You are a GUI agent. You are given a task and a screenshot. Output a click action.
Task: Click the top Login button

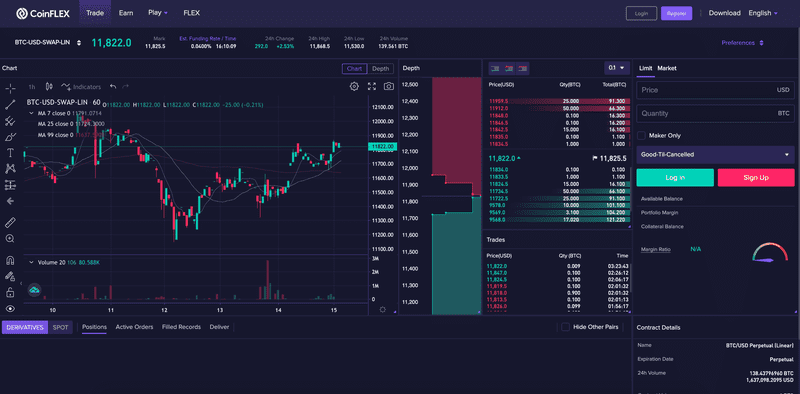[641, 14]
